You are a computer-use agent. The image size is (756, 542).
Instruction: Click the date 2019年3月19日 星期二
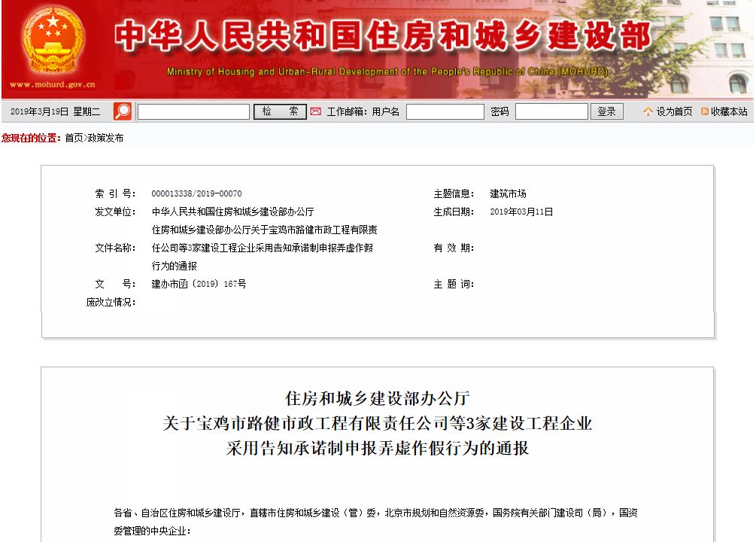[x=55, y=112]
